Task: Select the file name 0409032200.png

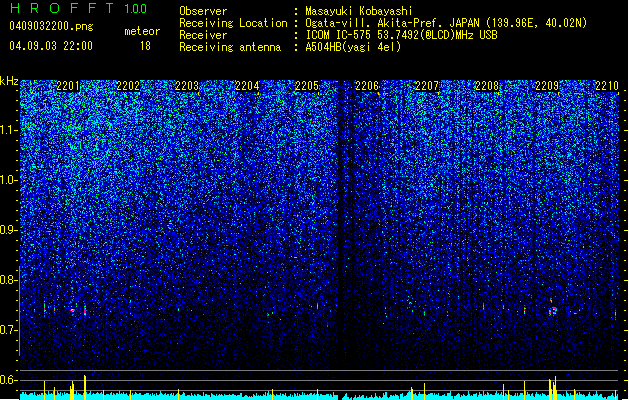Action: tap(51, 26)
